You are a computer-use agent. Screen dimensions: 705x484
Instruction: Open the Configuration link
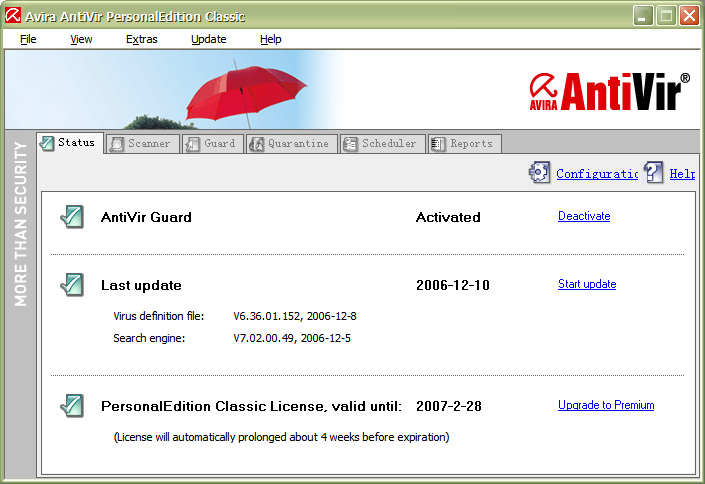click(597, 174)
